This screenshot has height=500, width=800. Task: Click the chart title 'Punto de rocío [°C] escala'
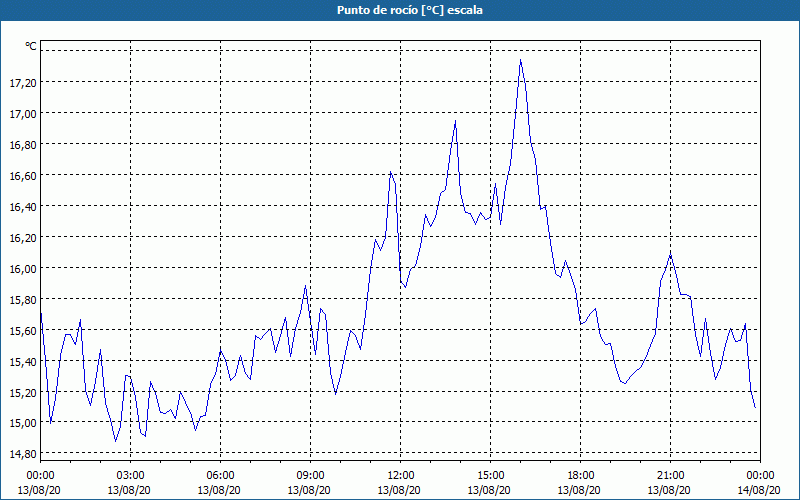pyautogui.click(x=410, y=10)
